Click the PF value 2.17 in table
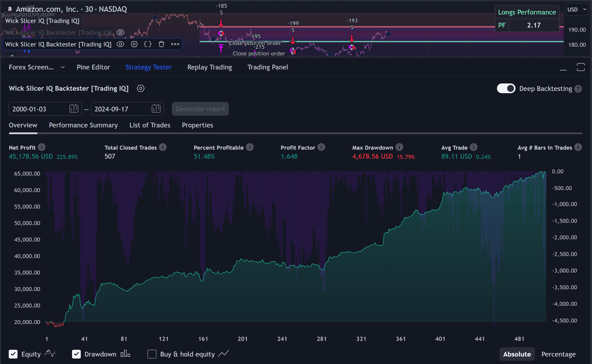Viewport: 592px width, 364px height. 534,25
